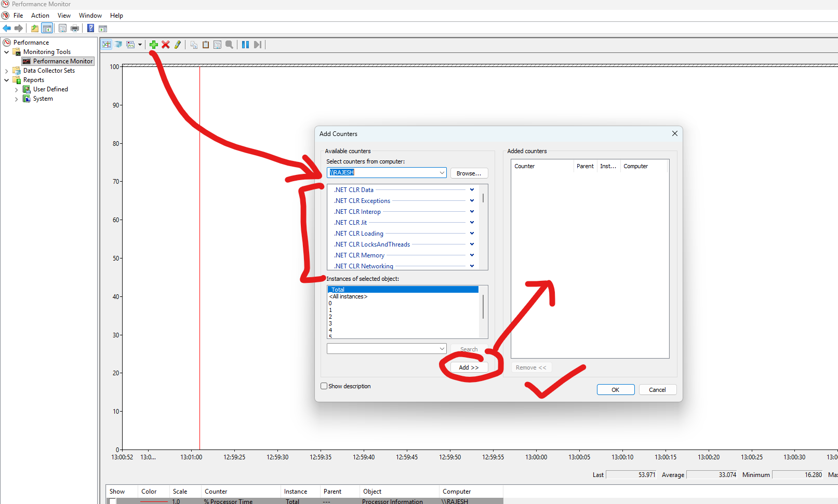Click the green plus Add counter icon
838x504 pixels.
[153, 45]
